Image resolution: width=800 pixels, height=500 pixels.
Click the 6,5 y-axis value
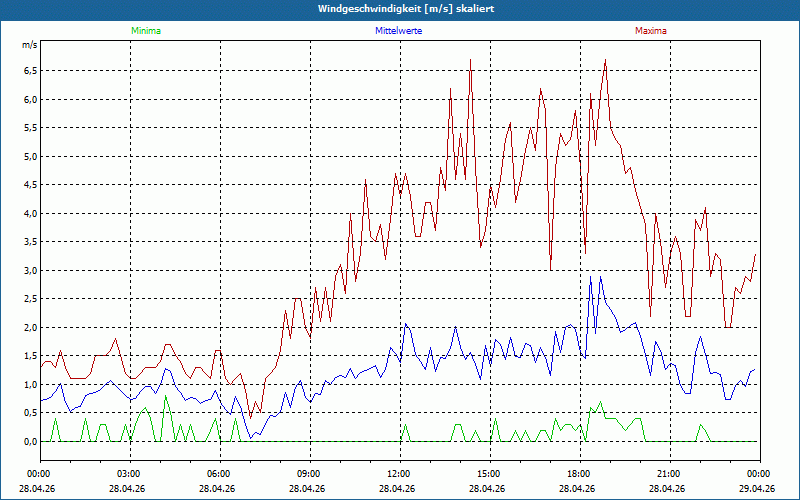pyautogui.click(x=30, y=71)
